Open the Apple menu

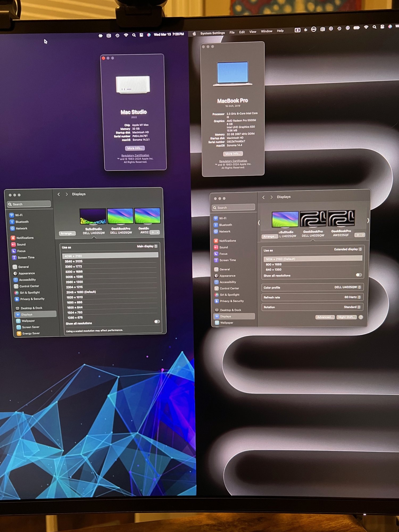[x=194, y=34]
